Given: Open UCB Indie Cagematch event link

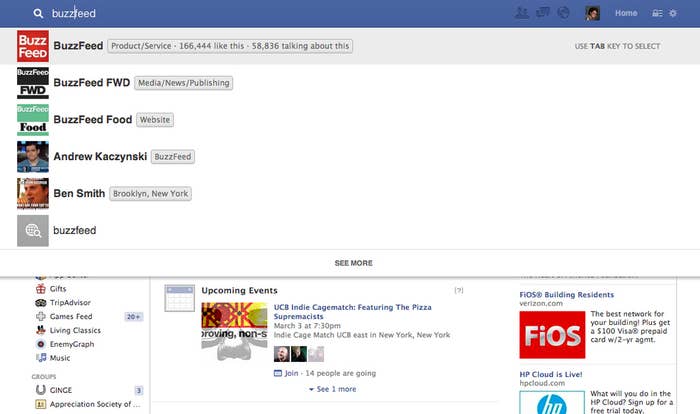Looking at the screenshot, I should pos(352,312).
